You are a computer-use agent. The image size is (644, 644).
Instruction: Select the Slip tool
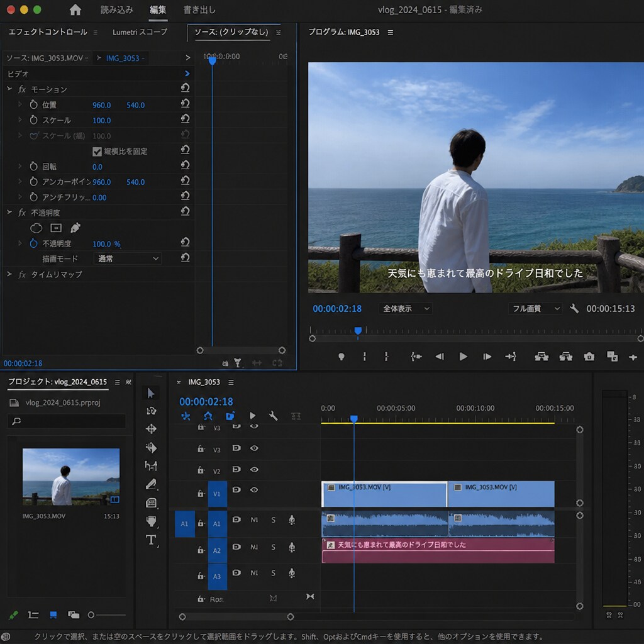point(151,466)
